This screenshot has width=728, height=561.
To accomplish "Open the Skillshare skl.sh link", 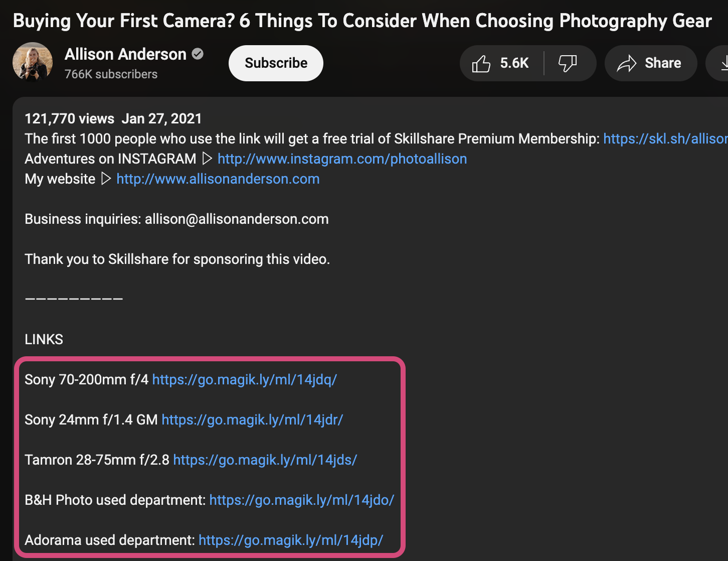I will pos(665,139).
